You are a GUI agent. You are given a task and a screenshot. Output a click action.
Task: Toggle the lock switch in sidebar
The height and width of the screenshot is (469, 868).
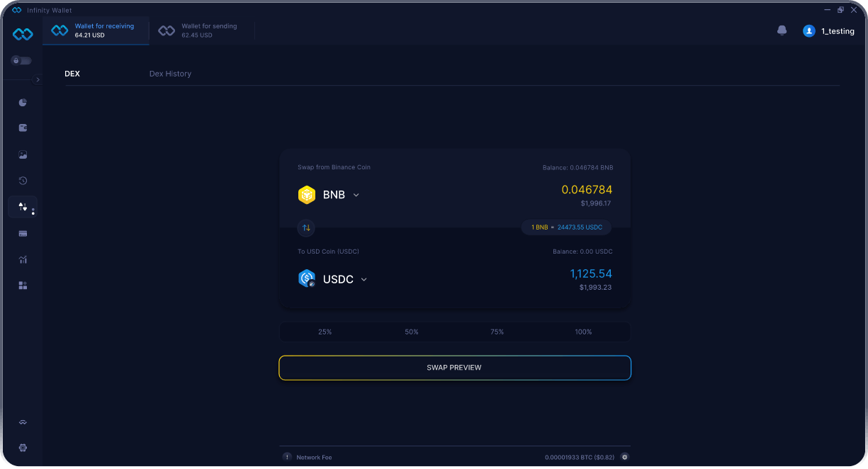click(x=21, y=61)
